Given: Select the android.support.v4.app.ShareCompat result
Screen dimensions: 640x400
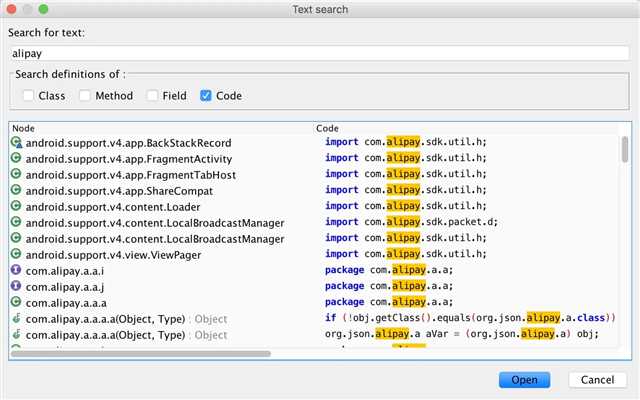Looking at the screenshot, I should 313,191.
